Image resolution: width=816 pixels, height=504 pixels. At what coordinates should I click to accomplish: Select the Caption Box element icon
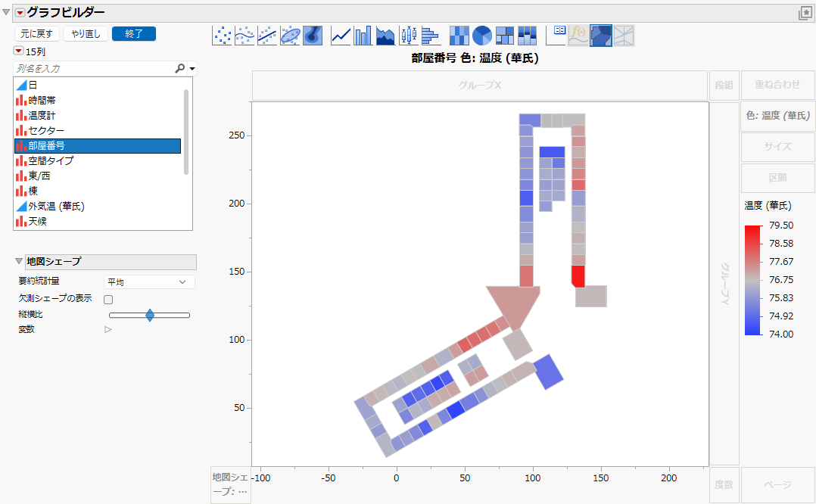[x=556, y=36]
